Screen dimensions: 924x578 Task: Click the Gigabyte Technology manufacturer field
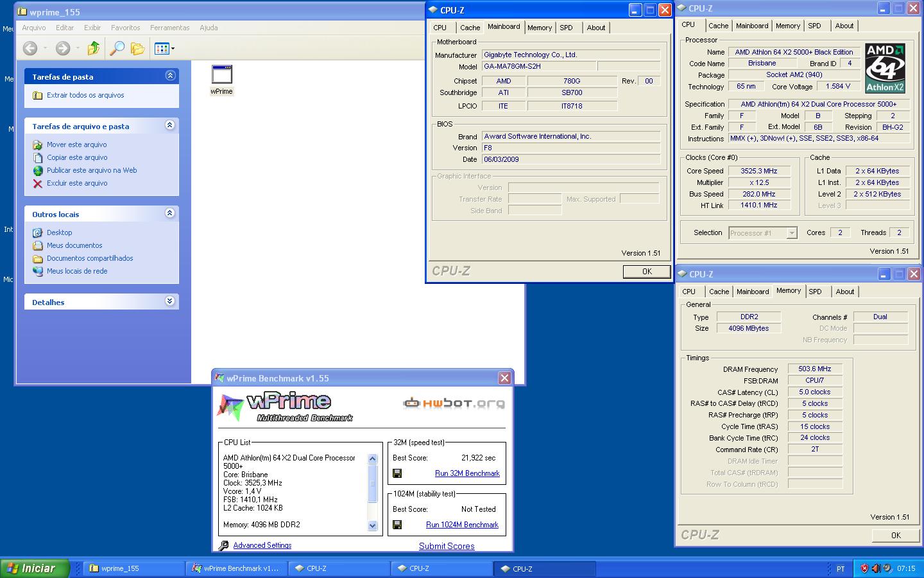pyautogui.click(x=571, y=55)
